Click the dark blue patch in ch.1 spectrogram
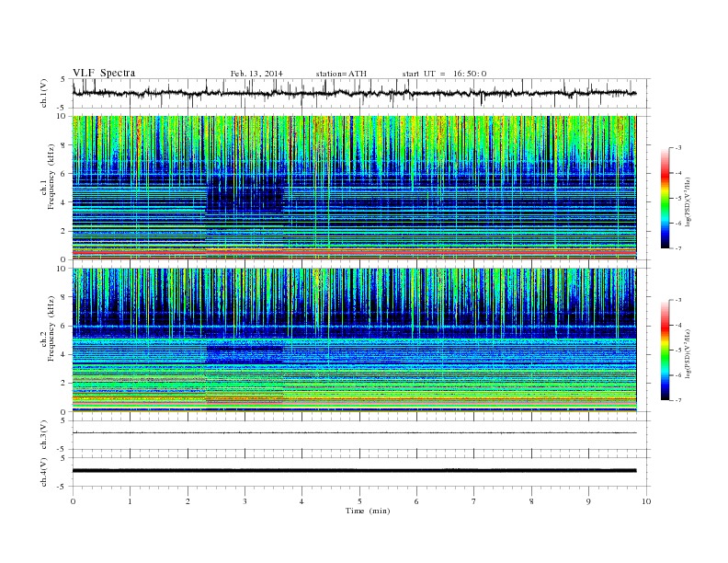 coord(245,194)
